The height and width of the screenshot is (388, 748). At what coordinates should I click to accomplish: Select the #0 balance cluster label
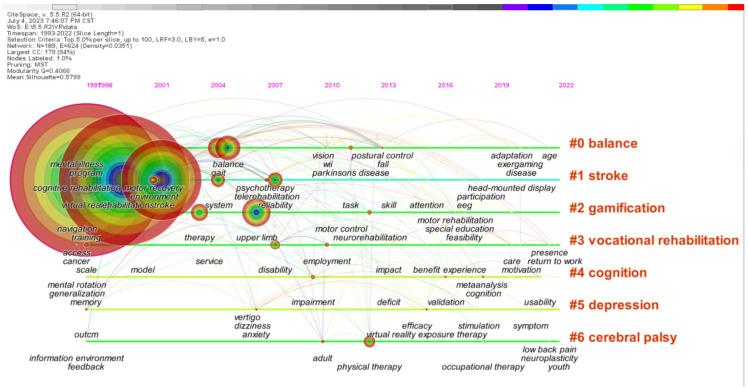click(603, 143)
